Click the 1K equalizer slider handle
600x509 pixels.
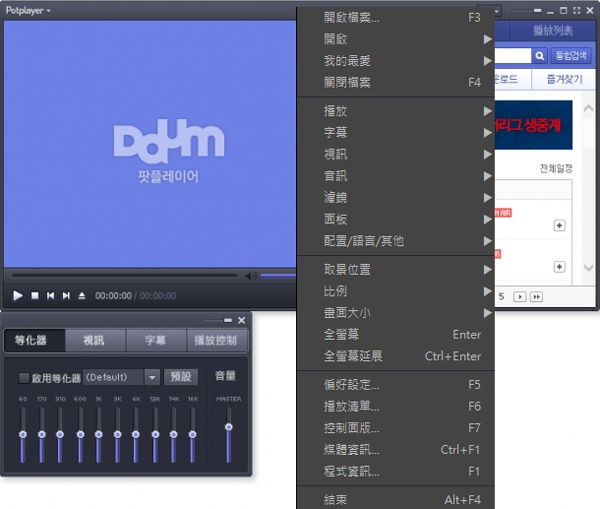click(x=99, y=434)
